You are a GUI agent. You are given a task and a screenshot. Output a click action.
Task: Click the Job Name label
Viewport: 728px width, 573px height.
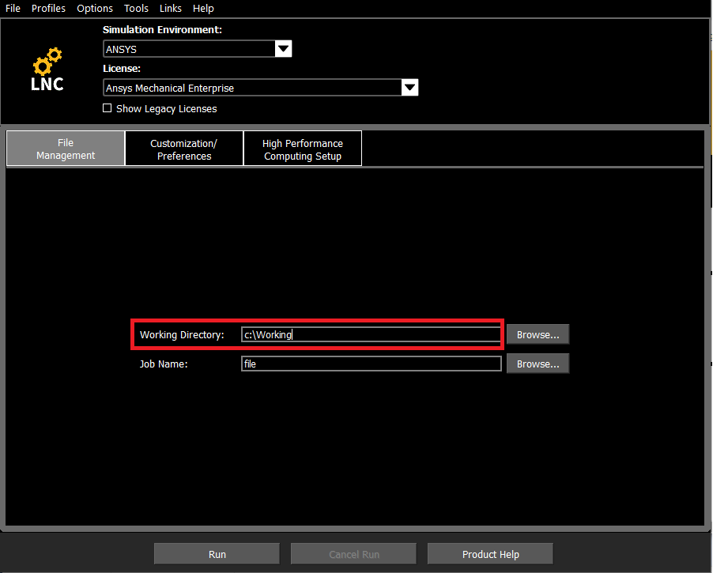[164, 364]
